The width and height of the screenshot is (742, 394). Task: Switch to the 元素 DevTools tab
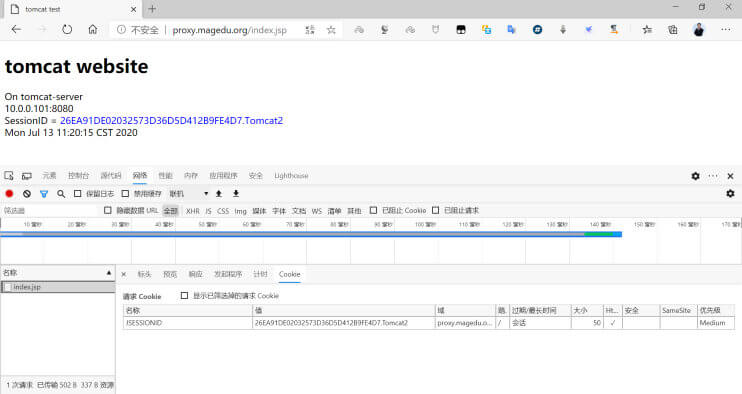click(x=49, y=176)
